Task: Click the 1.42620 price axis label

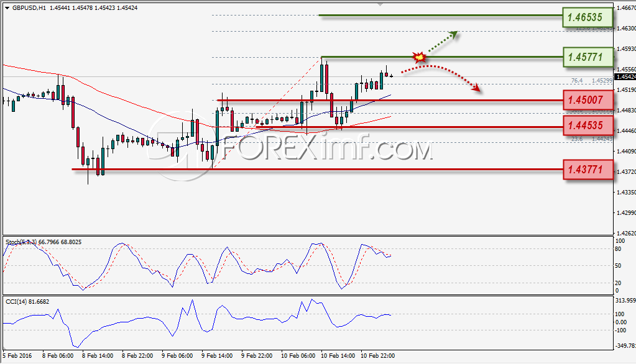Action: [626, 233]
